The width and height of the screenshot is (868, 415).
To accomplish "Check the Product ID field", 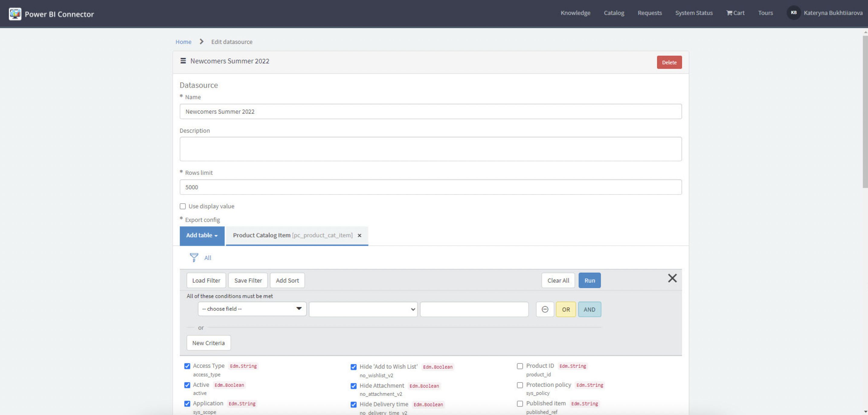I will (520, 366).
